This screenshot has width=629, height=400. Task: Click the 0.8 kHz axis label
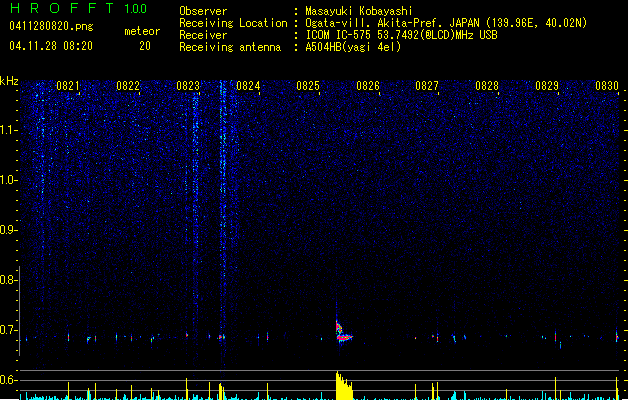(8, 280)
